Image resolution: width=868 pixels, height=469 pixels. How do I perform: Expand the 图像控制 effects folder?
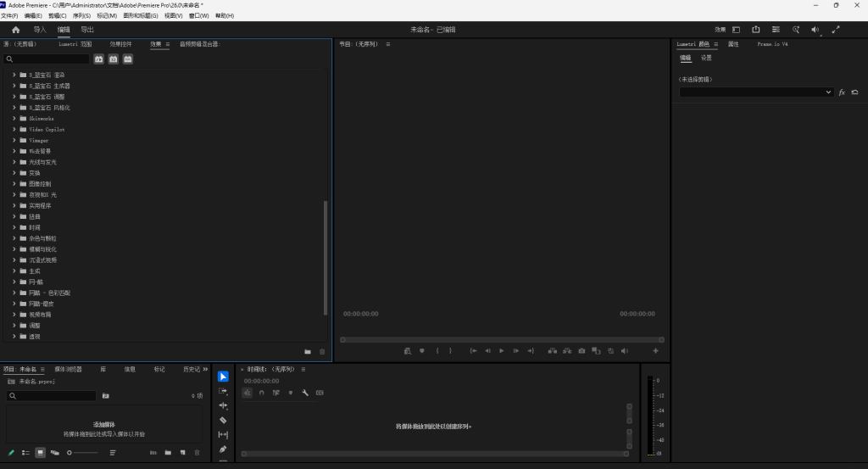coord(14,183)
